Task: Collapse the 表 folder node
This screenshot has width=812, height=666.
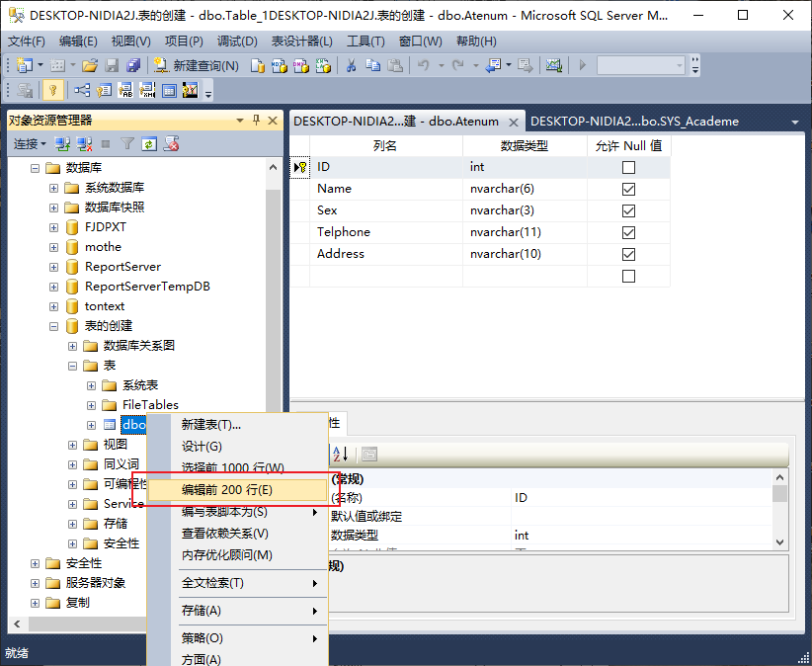Action: point(72,366)
